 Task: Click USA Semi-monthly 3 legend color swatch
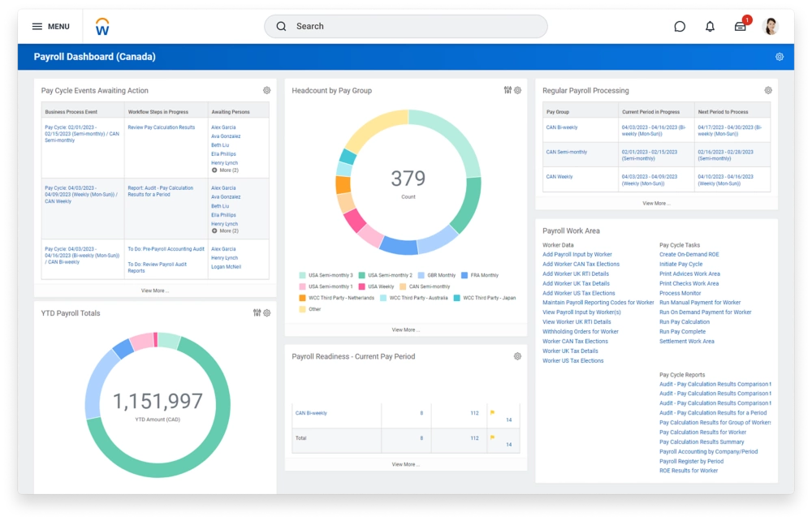click(x=303, y=275)
